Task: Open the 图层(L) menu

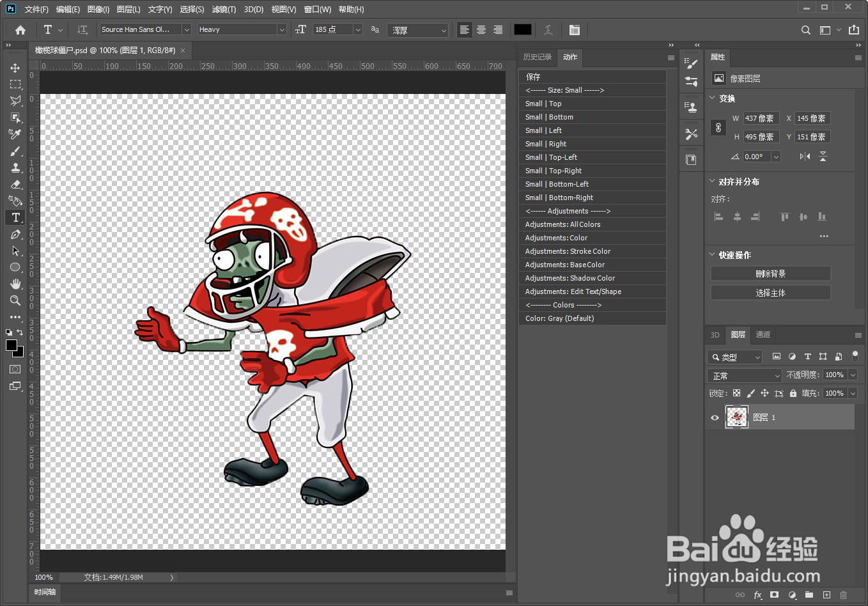Action: tap(128, 10)
